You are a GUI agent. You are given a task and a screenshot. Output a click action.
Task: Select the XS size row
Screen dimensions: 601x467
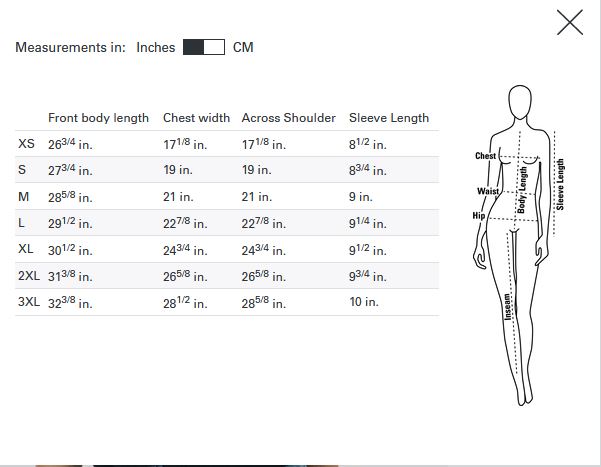(227, 144)
